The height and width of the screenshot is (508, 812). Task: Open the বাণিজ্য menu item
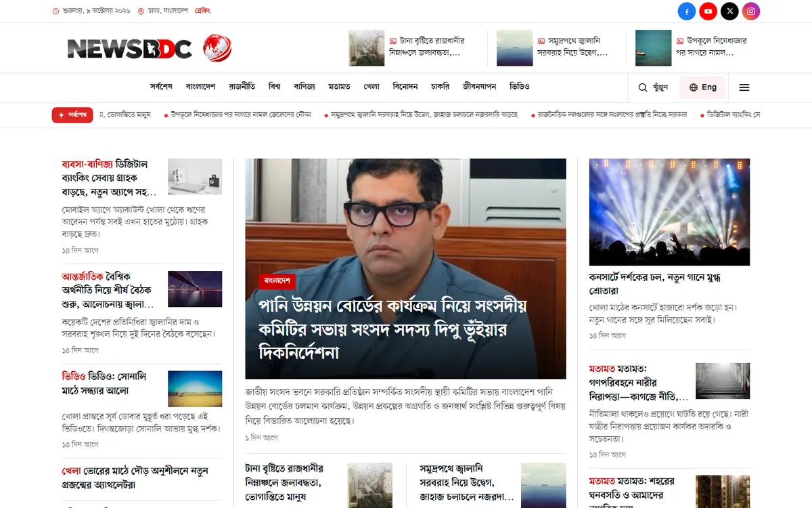(304, 87)
